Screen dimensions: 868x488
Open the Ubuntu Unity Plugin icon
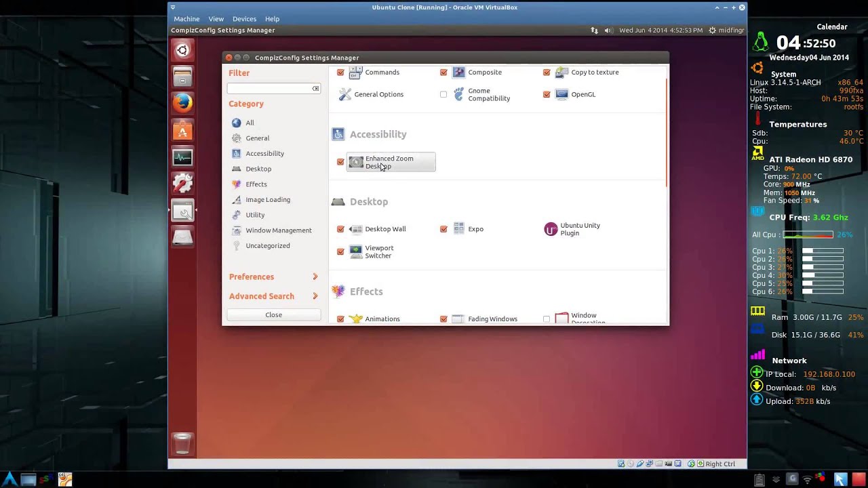click(551, 229)
